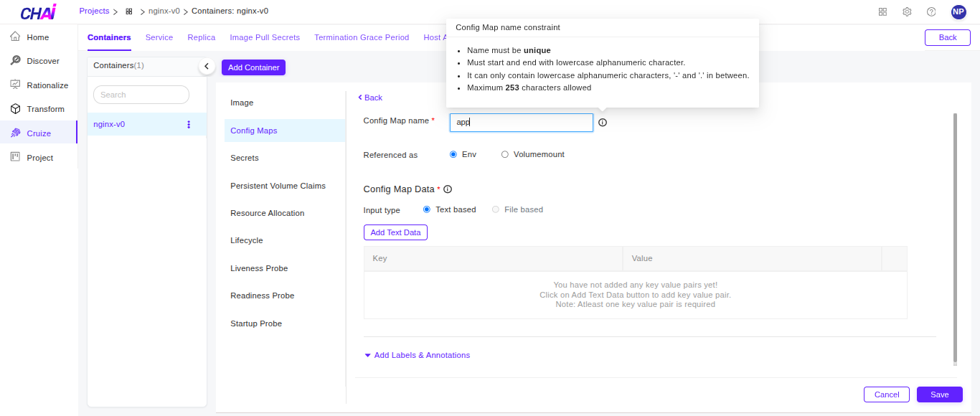Collapse the Containers list panel
980x416 pixels.
point(207,67)
